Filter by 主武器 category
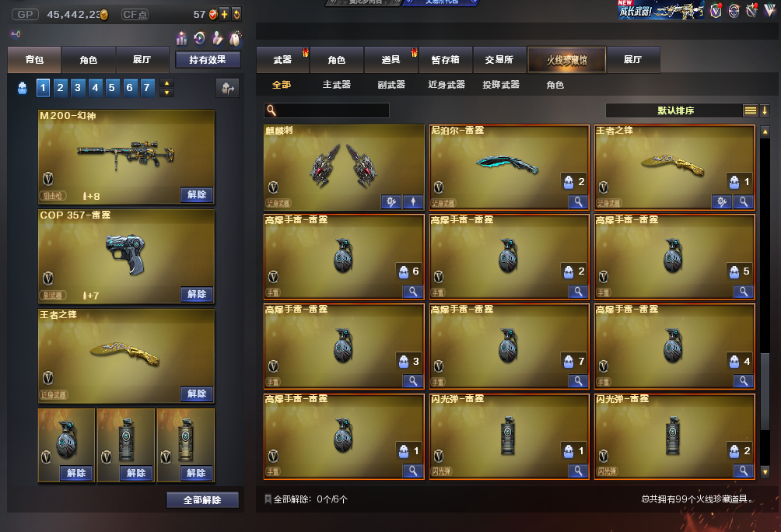 337,85
